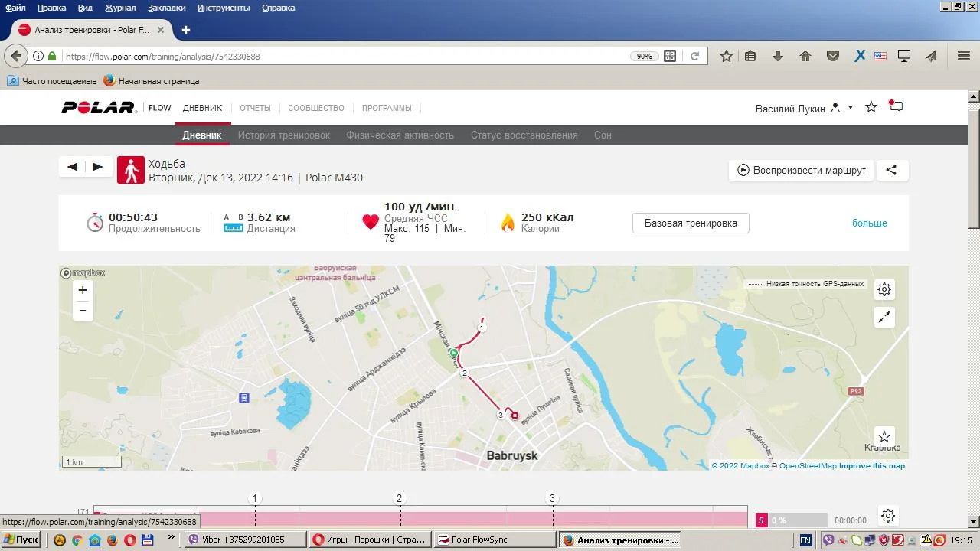Open the bookmarks library toolbar icon
980x551 pixels.
[x=750, y=56]
